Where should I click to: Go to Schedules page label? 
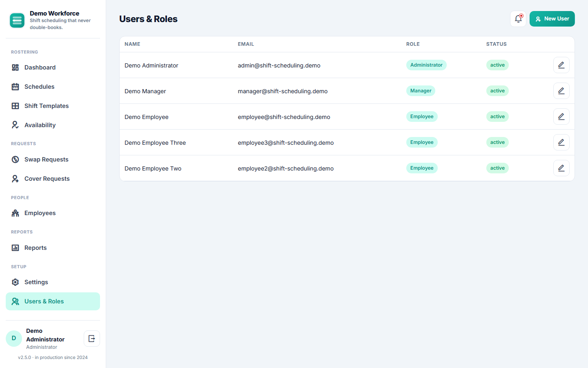39,87
